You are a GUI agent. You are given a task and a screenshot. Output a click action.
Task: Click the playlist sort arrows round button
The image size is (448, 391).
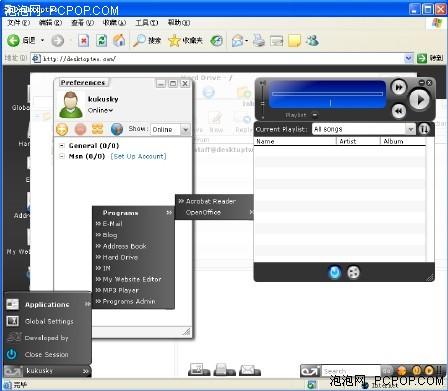pos(424,129)
